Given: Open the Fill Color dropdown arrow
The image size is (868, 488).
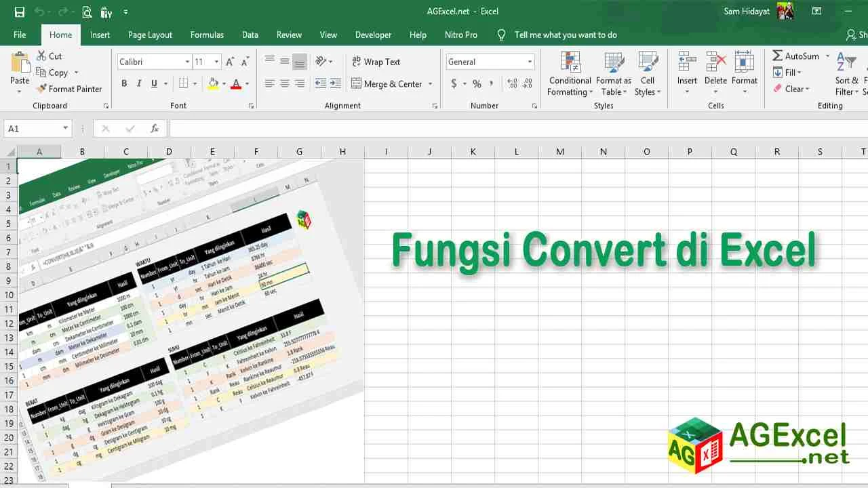Looking at the screenshot, I should click(224, 84).
